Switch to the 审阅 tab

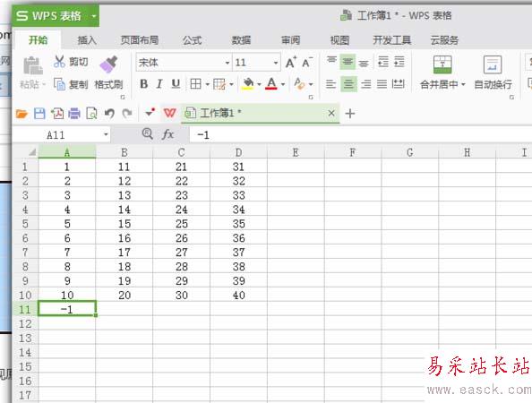[291, 40]
